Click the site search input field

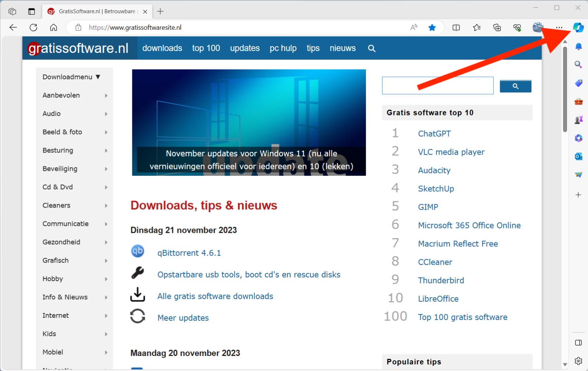437,86
